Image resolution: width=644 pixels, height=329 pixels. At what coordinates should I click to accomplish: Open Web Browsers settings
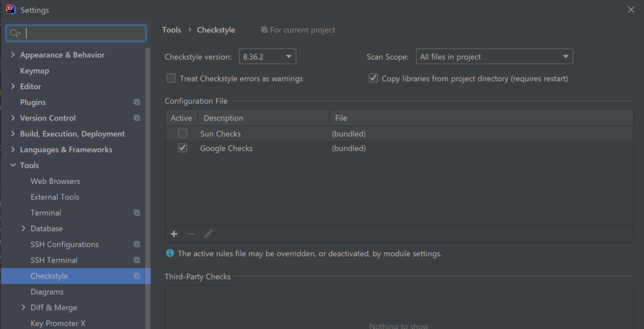coord(55,181)
